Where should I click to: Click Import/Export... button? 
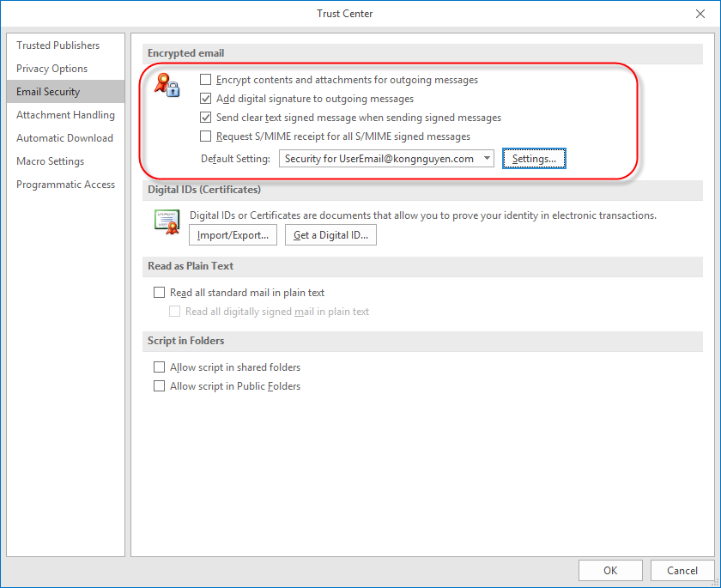(233, 235)
